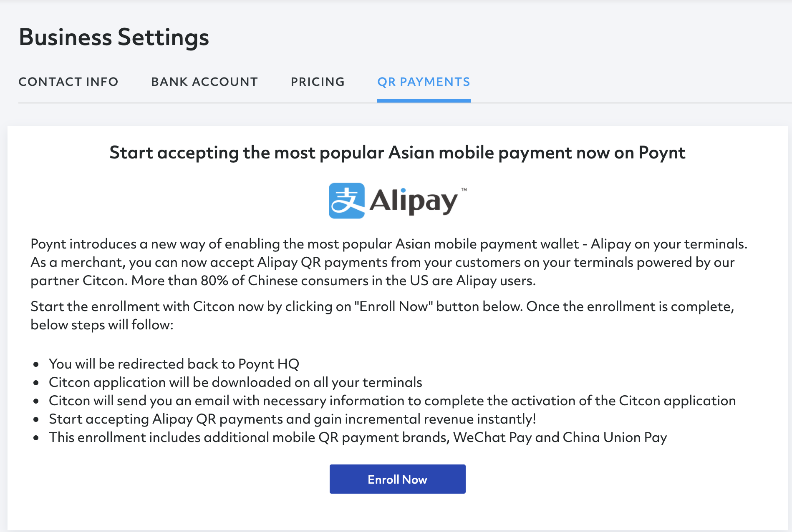The image size is (792, 532).
Task: Click the 'redirected back to Poynt HQ' bullet
Action: coord(174,364)
